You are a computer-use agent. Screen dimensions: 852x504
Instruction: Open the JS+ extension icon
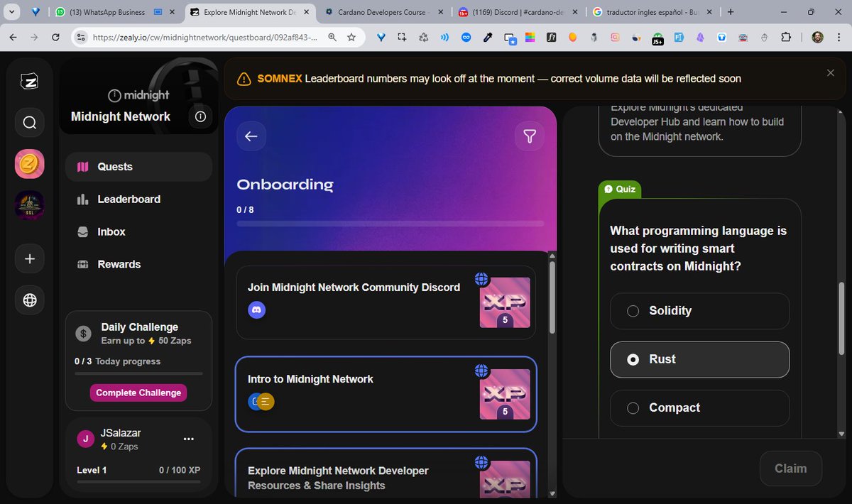coord(657,38)
